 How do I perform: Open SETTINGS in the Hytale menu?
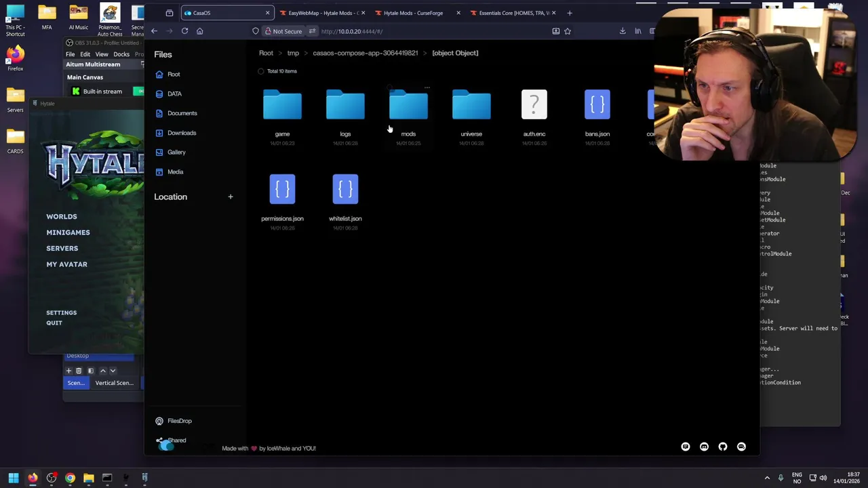62,312
